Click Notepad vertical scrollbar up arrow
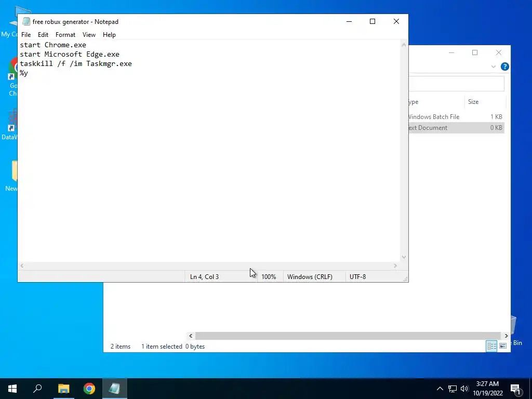Image resolution: width=532 pixels, height=399 pixels. click(404, 45)
